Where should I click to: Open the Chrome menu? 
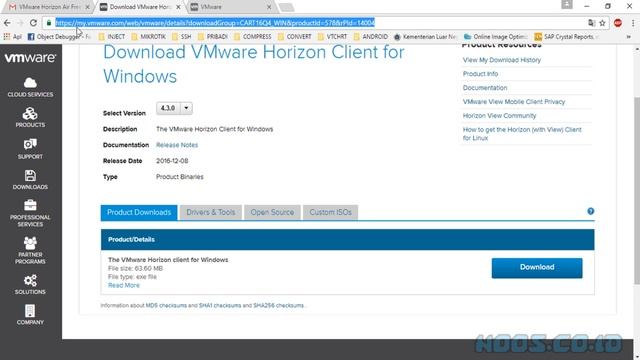[x=633, y=23]
